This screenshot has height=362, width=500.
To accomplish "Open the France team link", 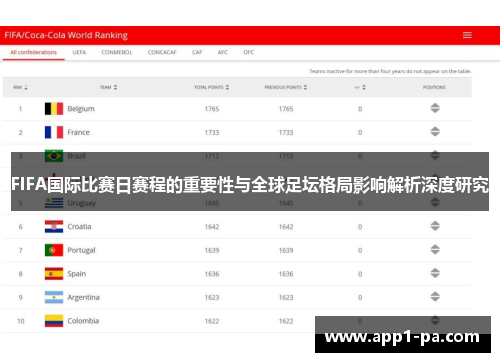I will click(78, 132).
